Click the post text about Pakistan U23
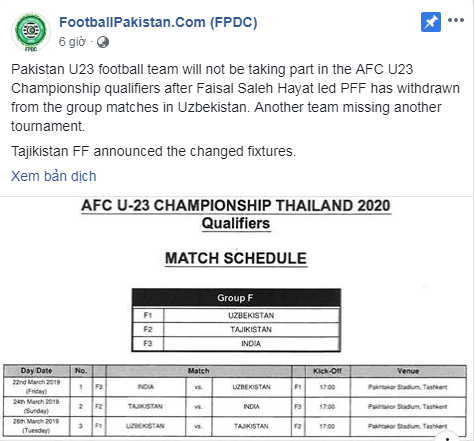This screenshot has width=475, height=441. point(235,98)
